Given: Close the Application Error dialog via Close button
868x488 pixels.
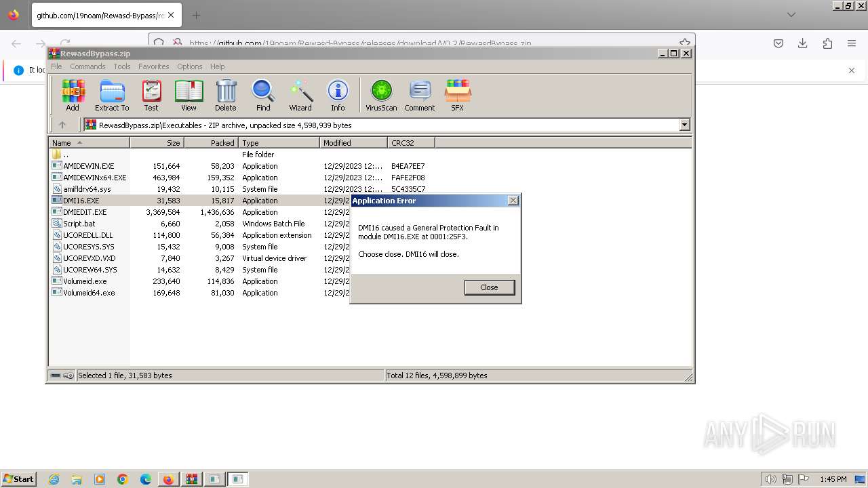Looking at the screenshot, I should pos(489,287).
